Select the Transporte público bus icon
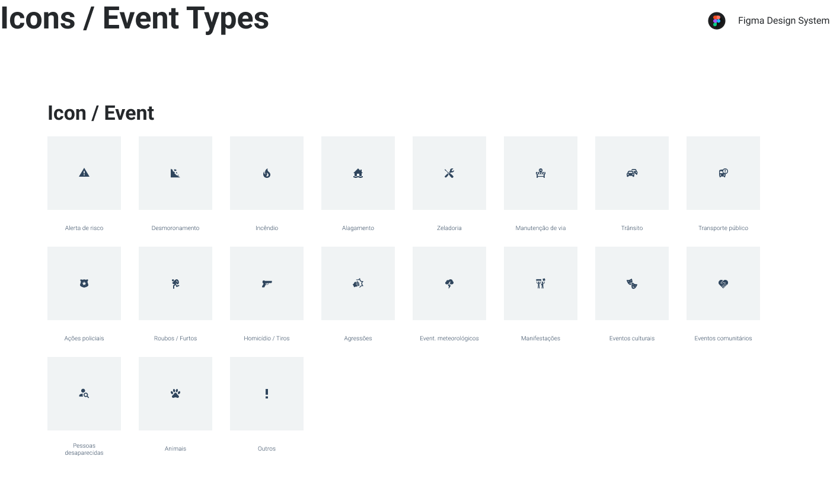The width and height of the screenshot is (830, 504). pos(723,173)
